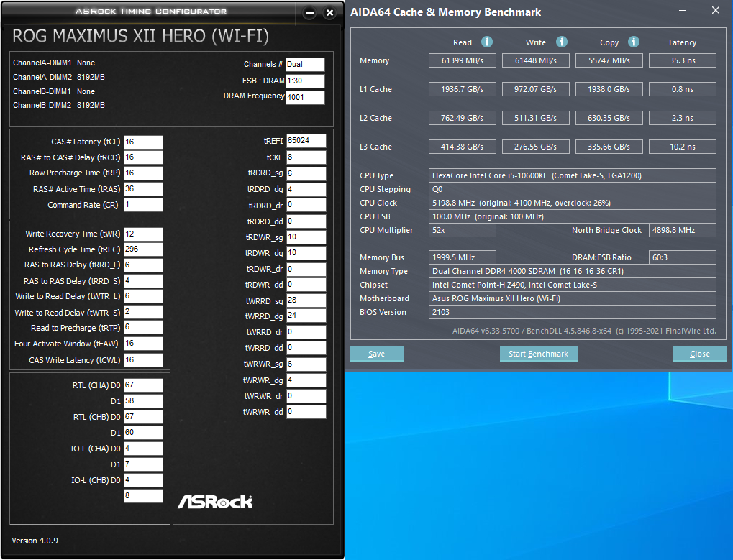This screenshot has height=560, width=733.
Task: Select the tWTR_S value field
Action: click(144, 312)
